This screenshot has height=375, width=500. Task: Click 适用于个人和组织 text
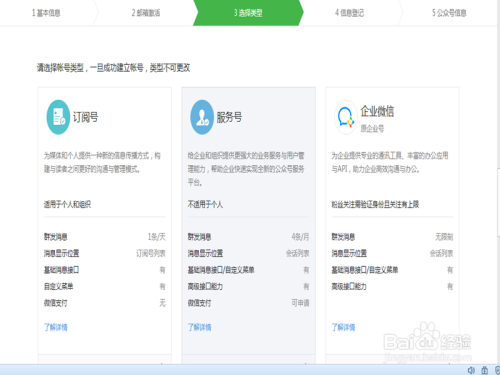(67, 204)
